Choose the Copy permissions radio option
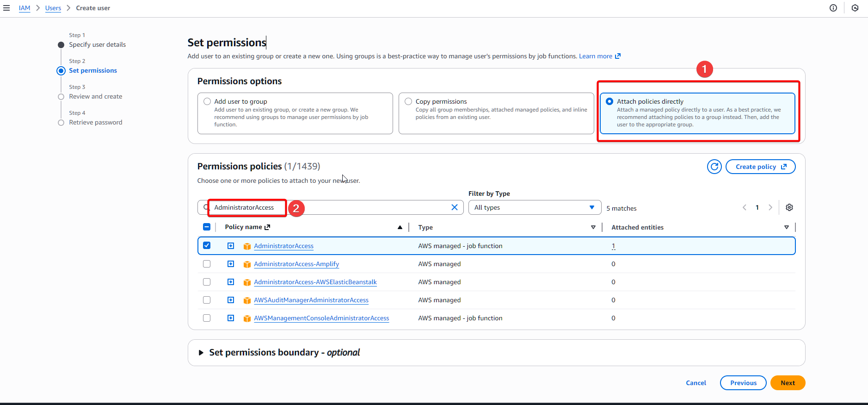This screenshot has width=868, height=405. (408, 101)
